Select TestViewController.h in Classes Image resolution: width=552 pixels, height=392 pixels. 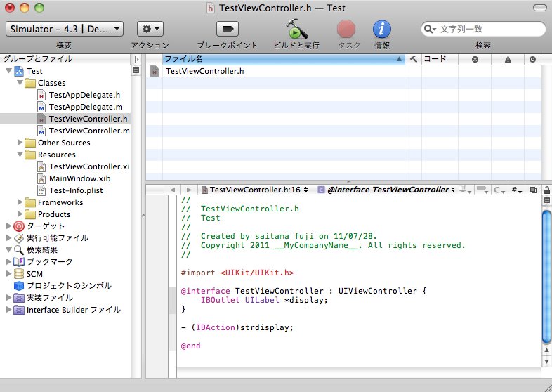click(x=88, y=119)
